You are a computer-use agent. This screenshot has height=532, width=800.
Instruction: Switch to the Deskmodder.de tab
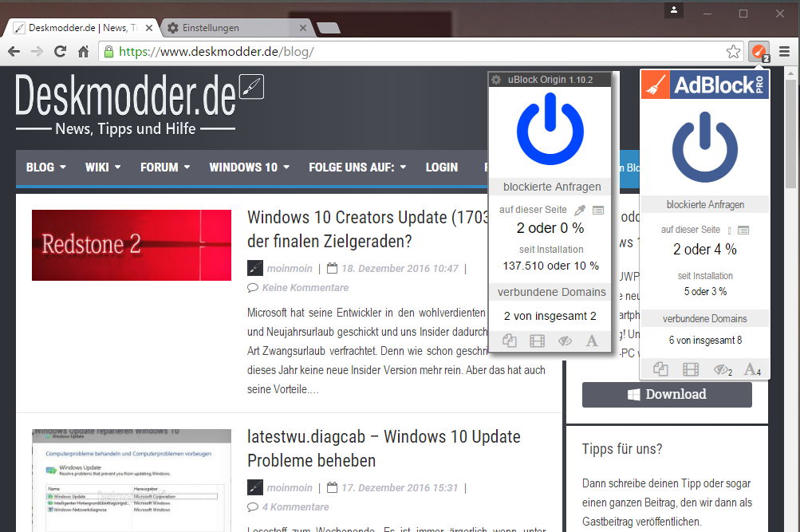pyautogui.click(x=83, y=28)
